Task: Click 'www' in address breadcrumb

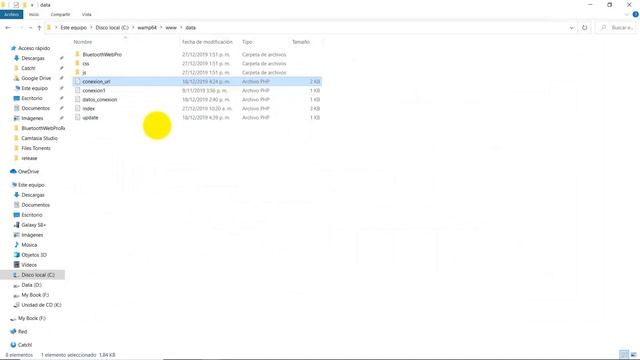Action: coord(171,28)
